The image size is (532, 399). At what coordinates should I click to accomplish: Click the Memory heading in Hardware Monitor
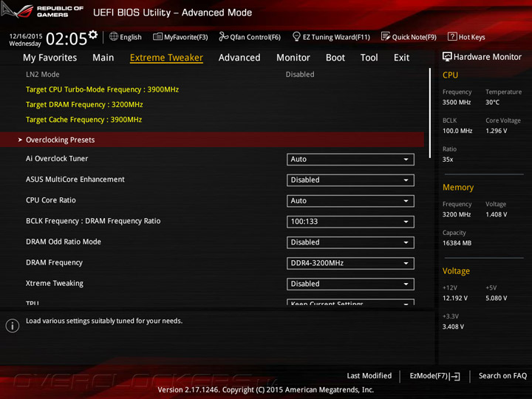tap(458, 187)
